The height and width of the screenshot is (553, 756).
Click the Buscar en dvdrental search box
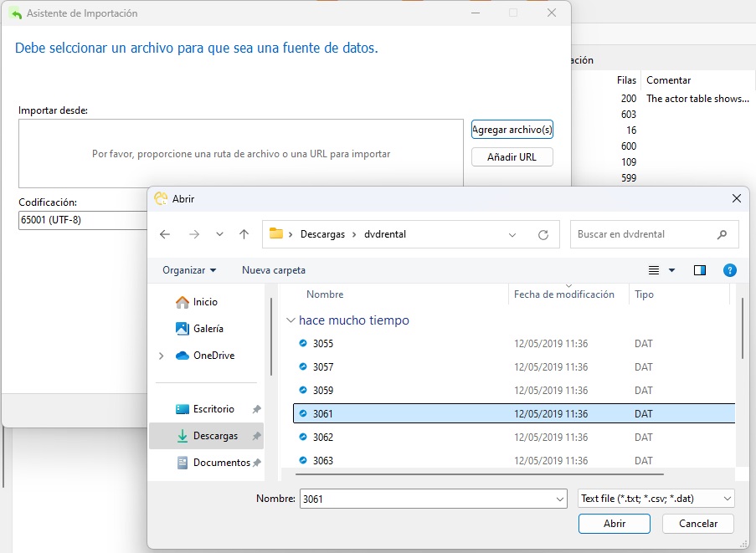coord(654,234)
